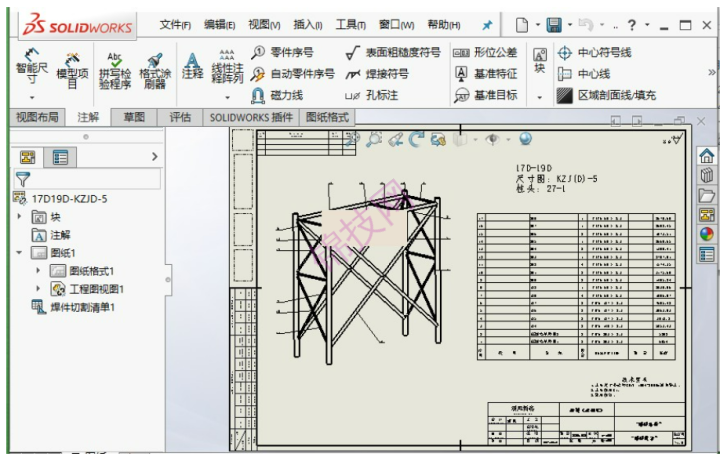Screen dimensions: 720x457
Task: Open FeatureManager design tree tab
Action: click(28, 157)
